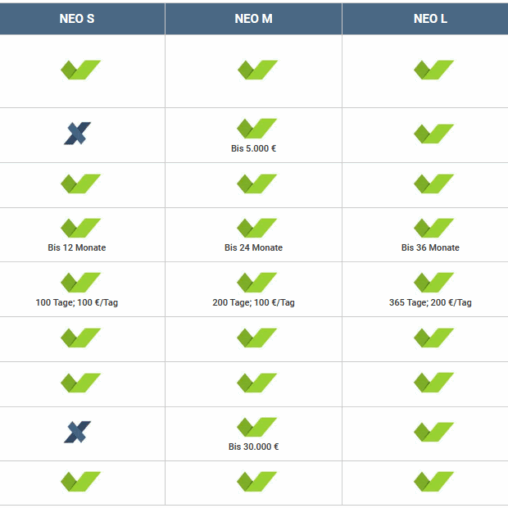Click checkmark above Bis 36 Monate
The width and height of the screenshot is (508, 508).
click(434, 228)
